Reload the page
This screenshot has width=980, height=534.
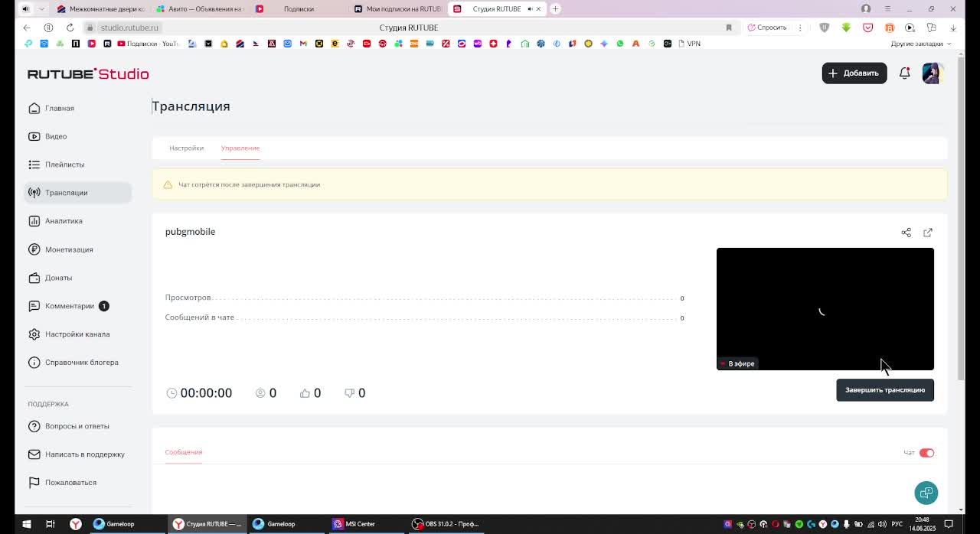click(x=70, y=28)
